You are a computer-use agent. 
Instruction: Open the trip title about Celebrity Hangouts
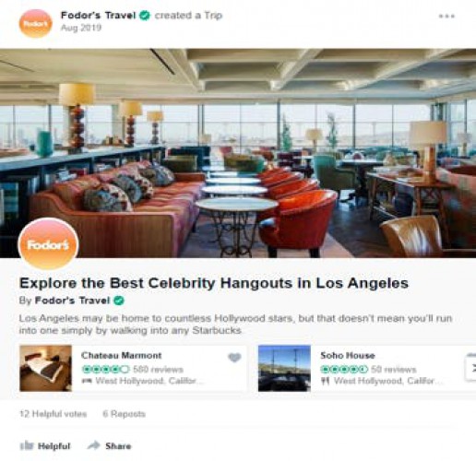click(x=214, y=283)
